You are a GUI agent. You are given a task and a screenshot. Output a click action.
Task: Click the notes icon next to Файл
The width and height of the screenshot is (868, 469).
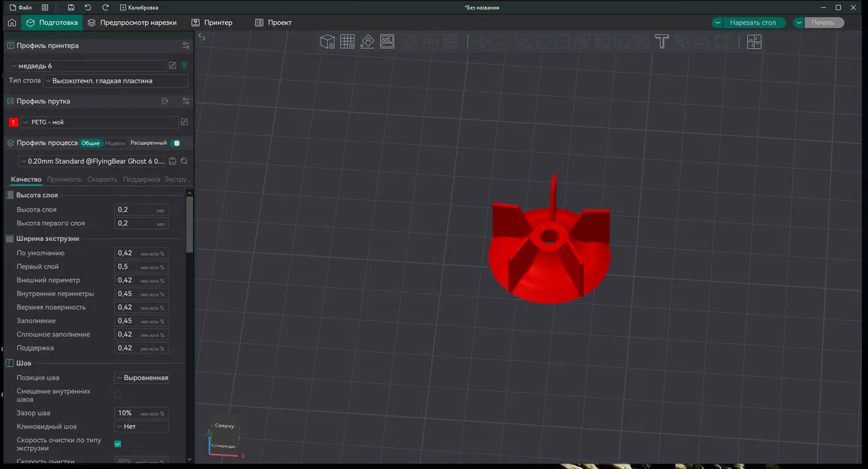tap(45, 8)
